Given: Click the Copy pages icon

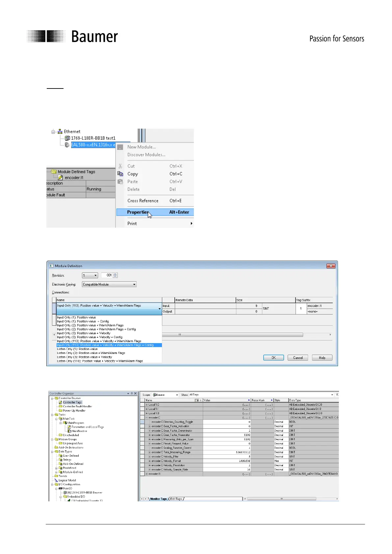Looking at the screenshot, I should (120, 174).
